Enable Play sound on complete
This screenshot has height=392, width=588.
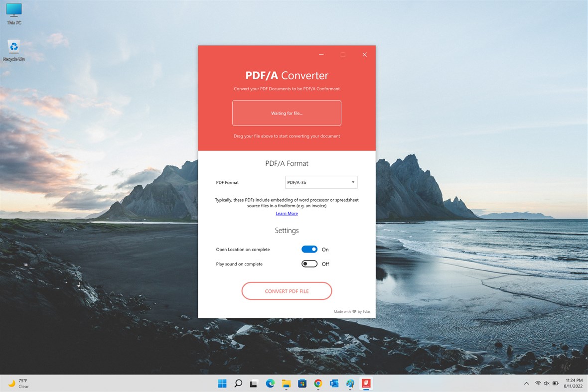coord(309,264)
